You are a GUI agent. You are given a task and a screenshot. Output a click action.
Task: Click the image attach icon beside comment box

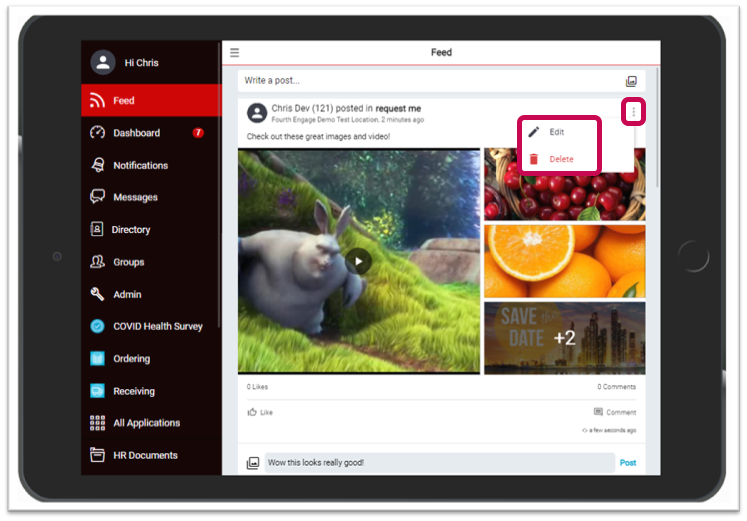tap(252, 462)
